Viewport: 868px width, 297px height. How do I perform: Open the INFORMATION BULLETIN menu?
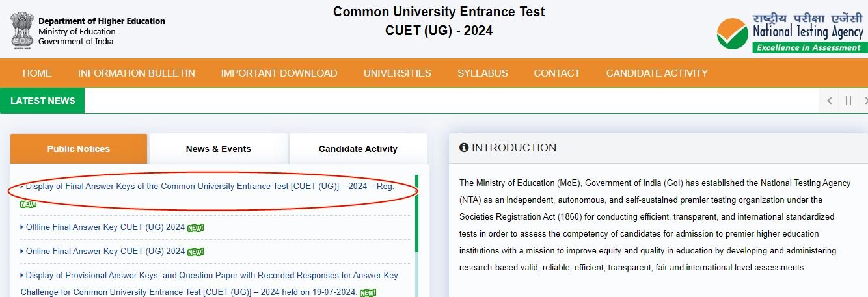tap(136, 73)
